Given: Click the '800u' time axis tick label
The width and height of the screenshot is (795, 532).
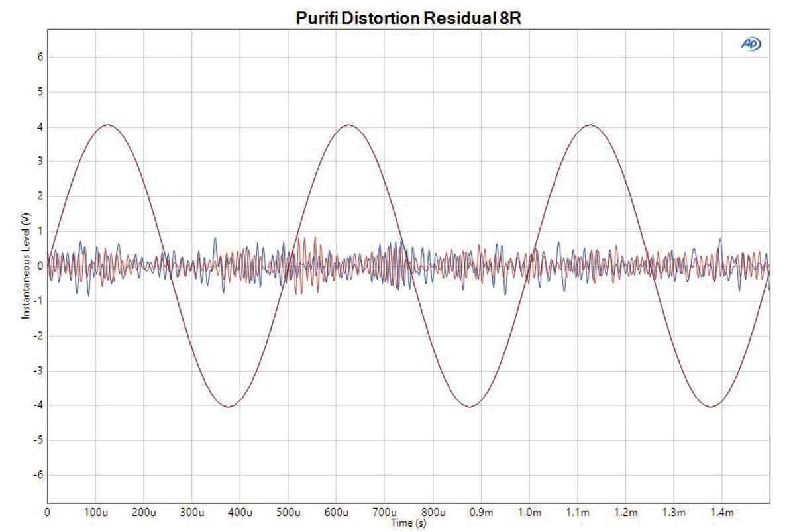Looking at the screenshot, I should pyautogui.click(x=433, y=512).
